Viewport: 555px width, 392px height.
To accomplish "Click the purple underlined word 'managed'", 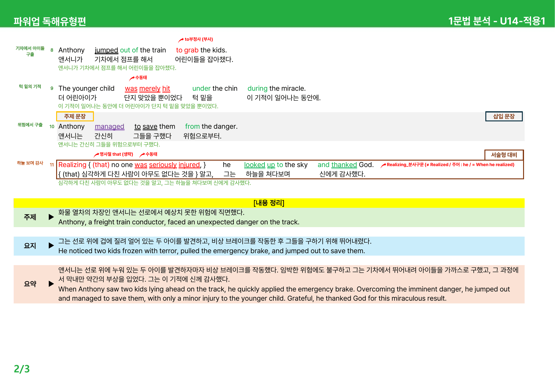I will (x=110, y=127).
